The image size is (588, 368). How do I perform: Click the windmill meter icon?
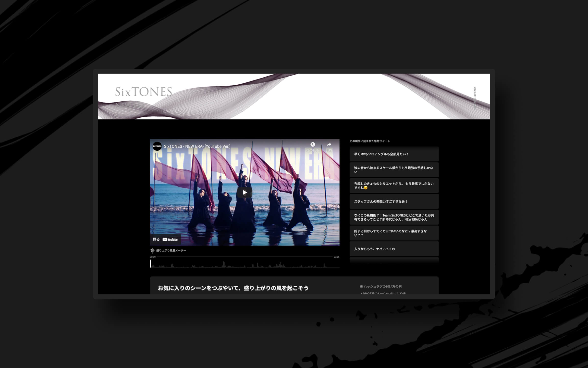(x=152, y=250)
